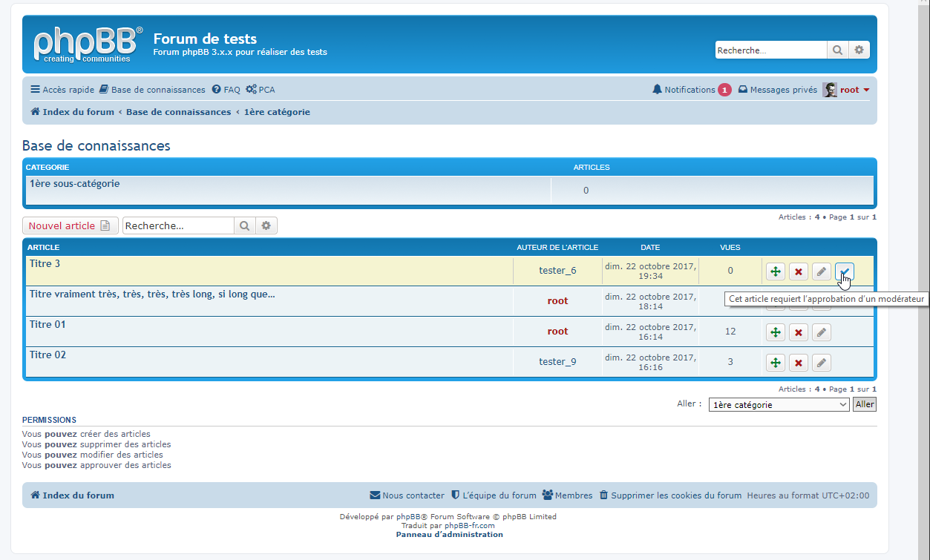
Task: Approve the Titre 3 article checkmark icon
Action: (844, 271)
